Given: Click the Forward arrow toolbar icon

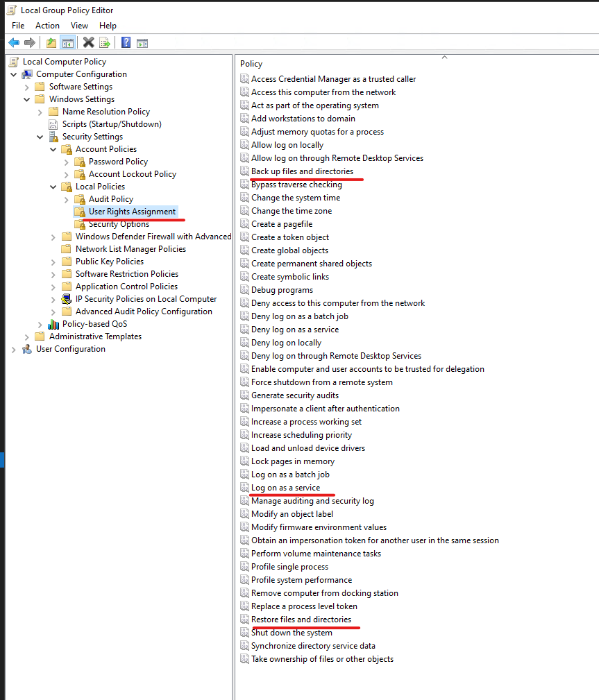Looking at the screenshot, I should tap(30, 43).
